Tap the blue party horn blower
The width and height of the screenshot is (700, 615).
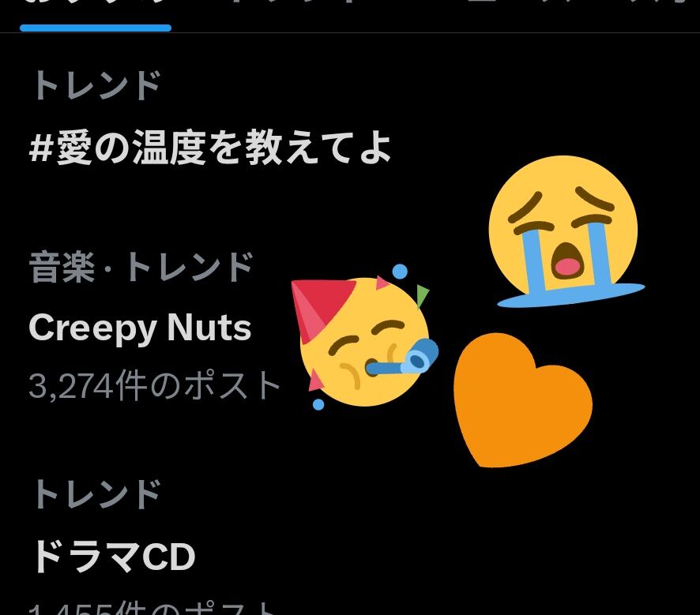tap(403, 358)
